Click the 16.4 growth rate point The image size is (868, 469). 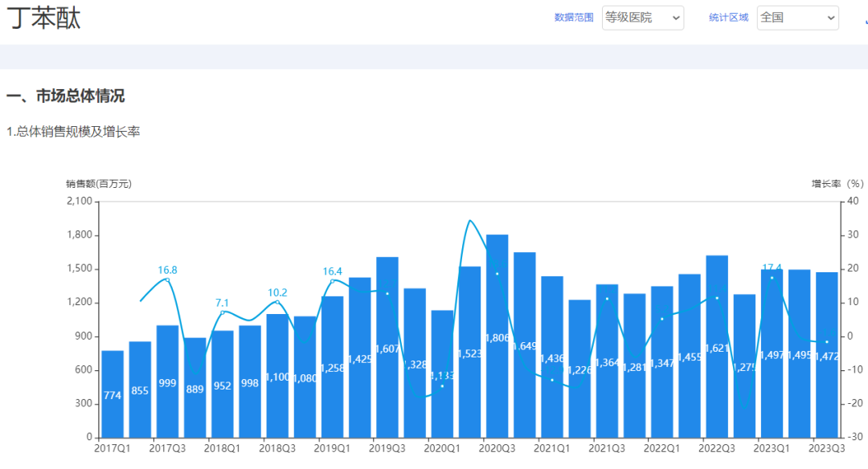click(332, 281)
